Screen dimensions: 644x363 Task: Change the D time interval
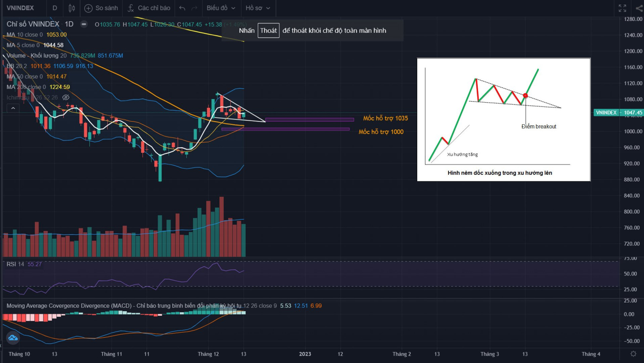55,8
